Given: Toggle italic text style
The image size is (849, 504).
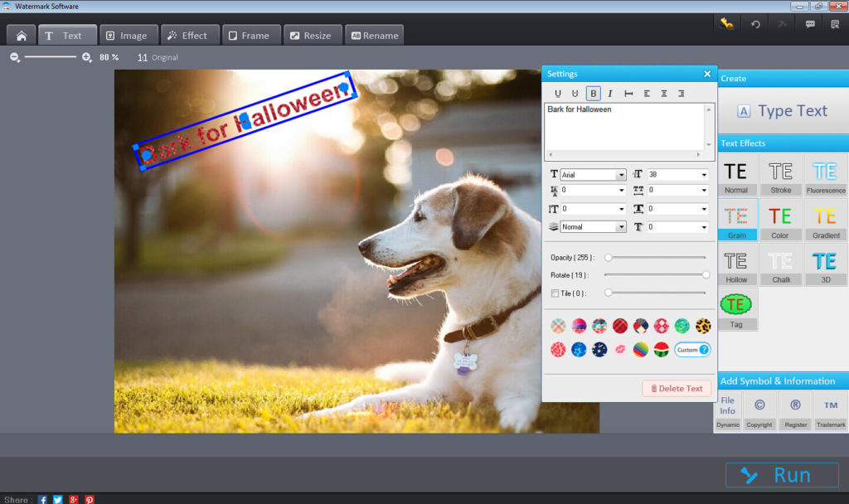Looking at the screenshot, I should [x=610, y=94].
